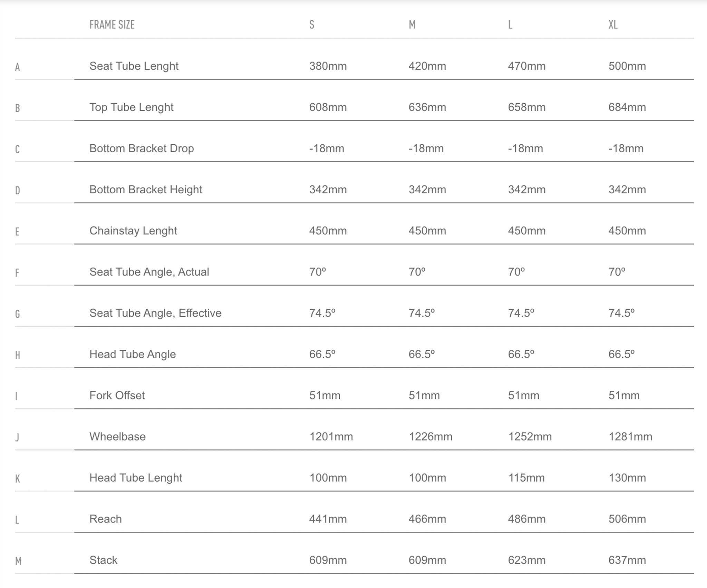This screenshot has width=707, height=588.
Task: Select the XL frame size column header
Action: (x=613, y=25)
